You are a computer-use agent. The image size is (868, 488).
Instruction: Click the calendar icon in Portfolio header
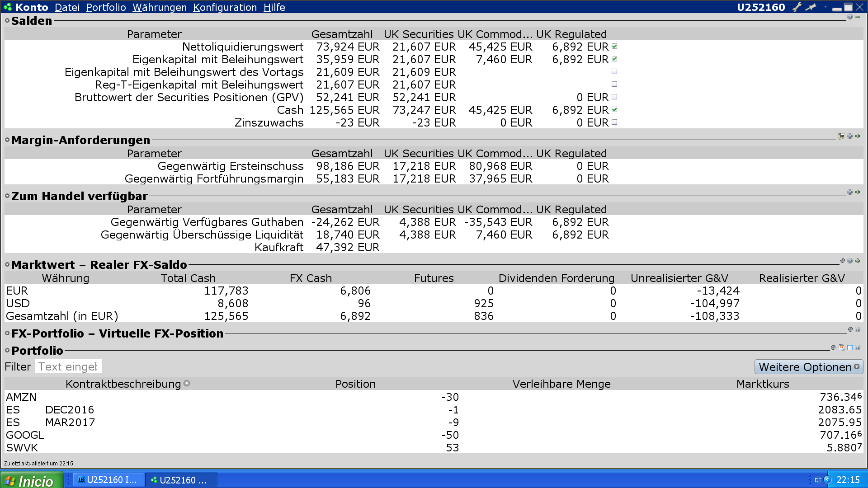(842, 347)
